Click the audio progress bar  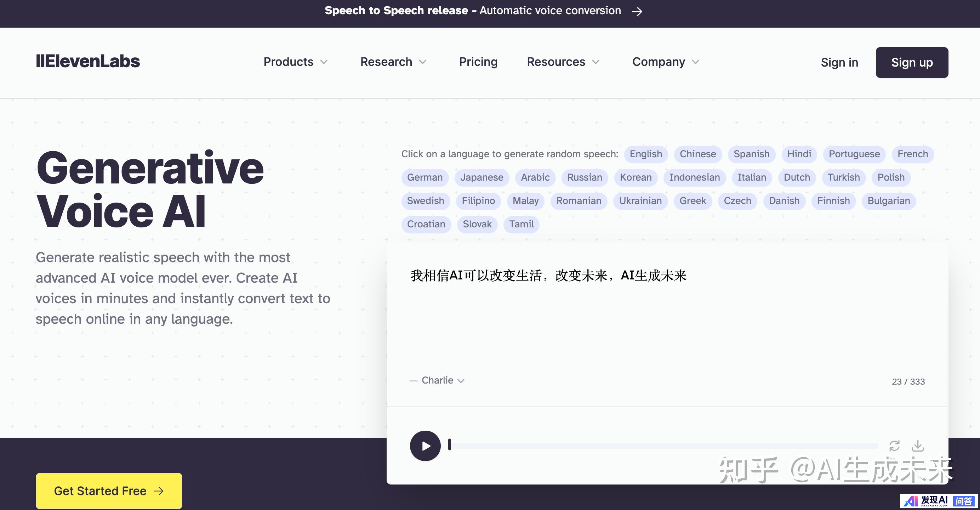tap(663, 446)
